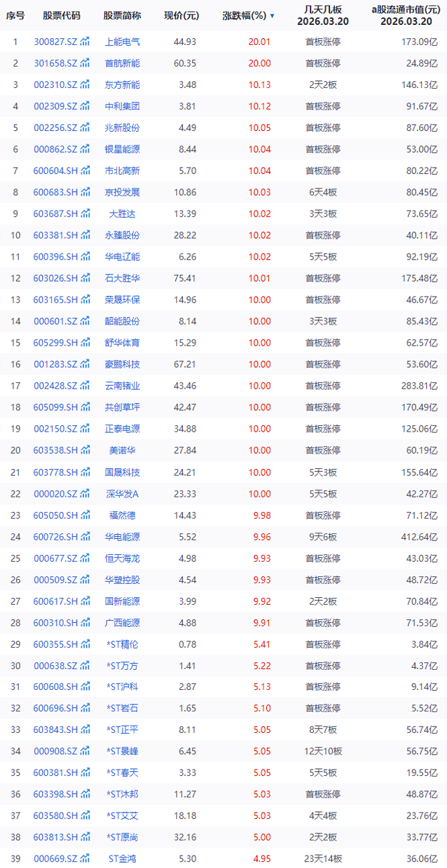The width and height of the screenshot is (447, 868).
Task: Open stock code link 600726.SH
Action: [x=55, y=536]
